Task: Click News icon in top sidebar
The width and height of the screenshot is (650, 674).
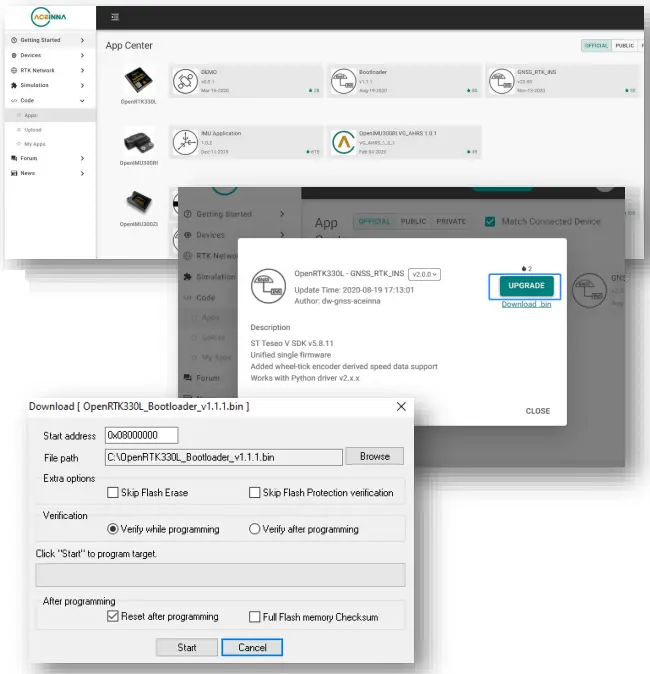Action: click(x=14, y=173)
